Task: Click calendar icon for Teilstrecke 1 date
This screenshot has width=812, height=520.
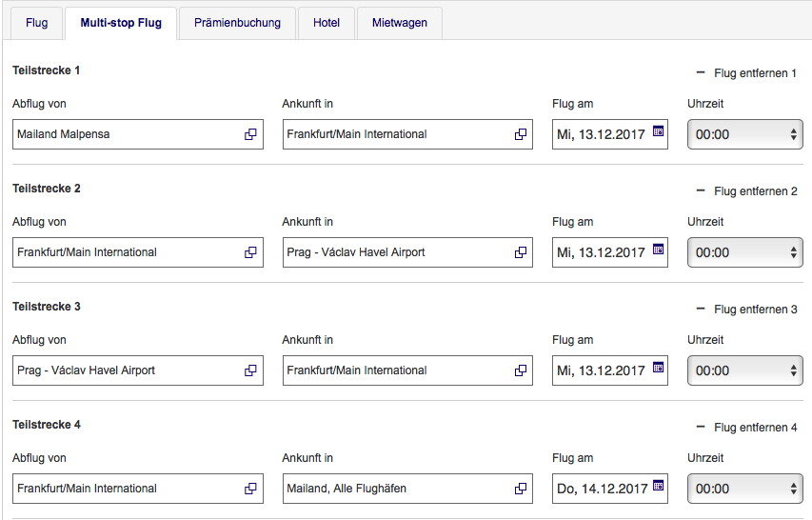Action: tap(658, 132)
